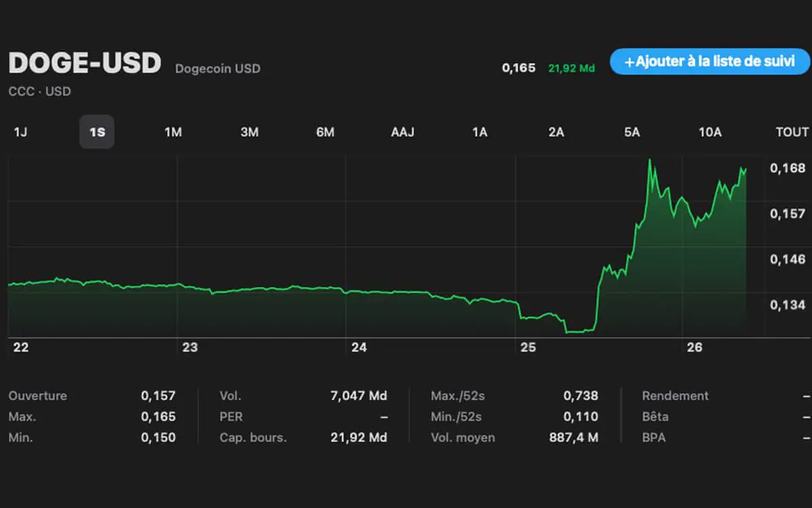Image resolution: width=812 pixels, height=508 pixels.
Task: Click 'Ajouter à la liste de suivi' button
Action: pyautogui.click(x=710, y=62)
